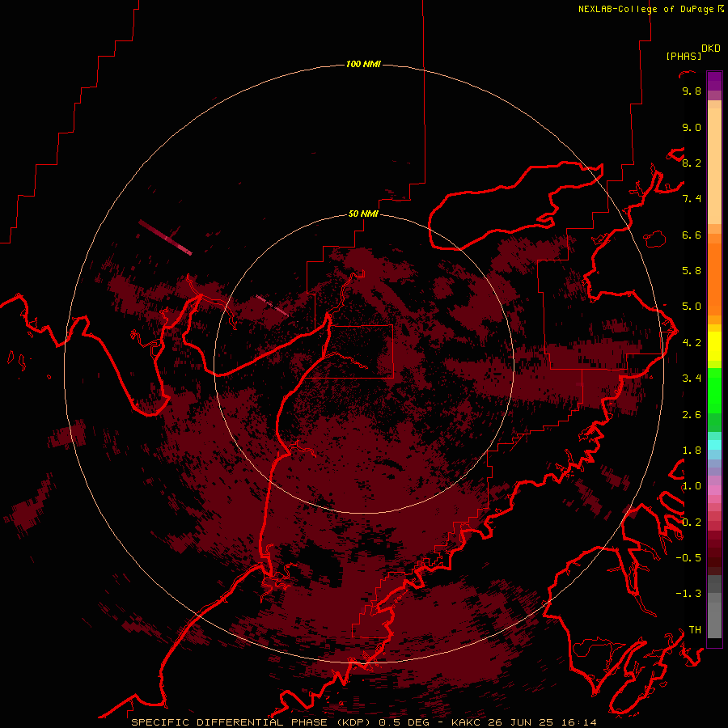Viewport: 728px width, 728px height.
Task: Click the 1.8 legend value
Action: pos(692,451)
